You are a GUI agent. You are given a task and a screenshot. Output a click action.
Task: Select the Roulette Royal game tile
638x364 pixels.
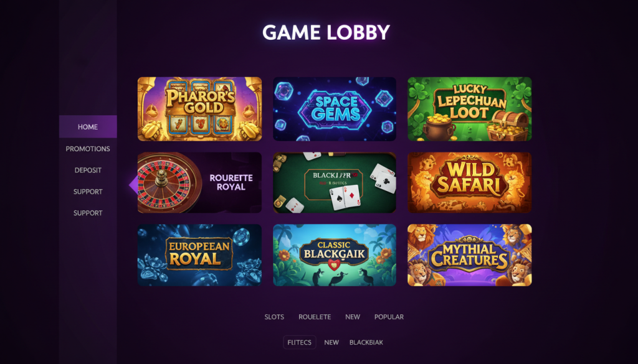(x=199, y=182)
